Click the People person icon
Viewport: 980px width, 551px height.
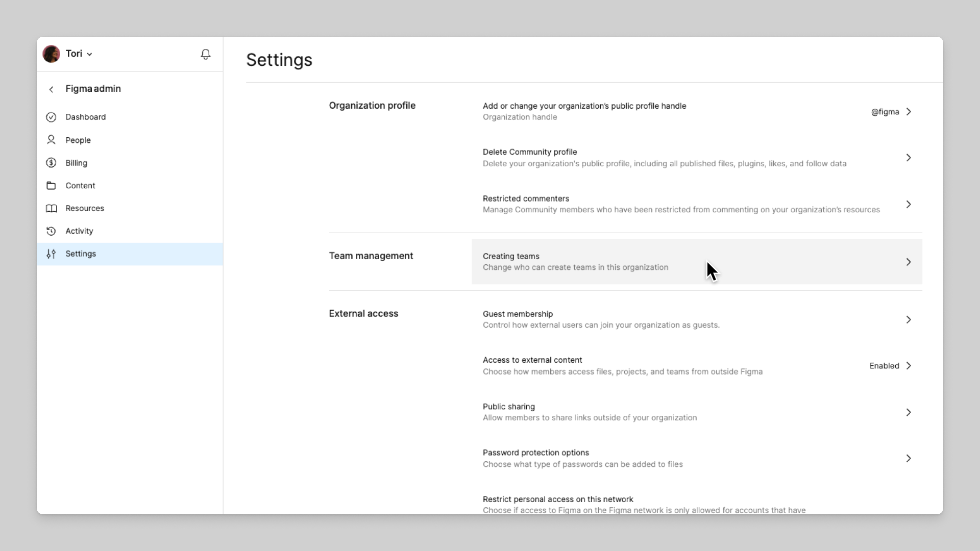[x=51, y=140]
